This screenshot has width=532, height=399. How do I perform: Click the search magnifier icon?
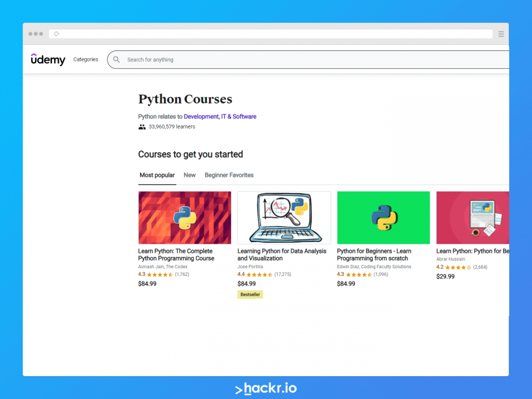[116, 59]
